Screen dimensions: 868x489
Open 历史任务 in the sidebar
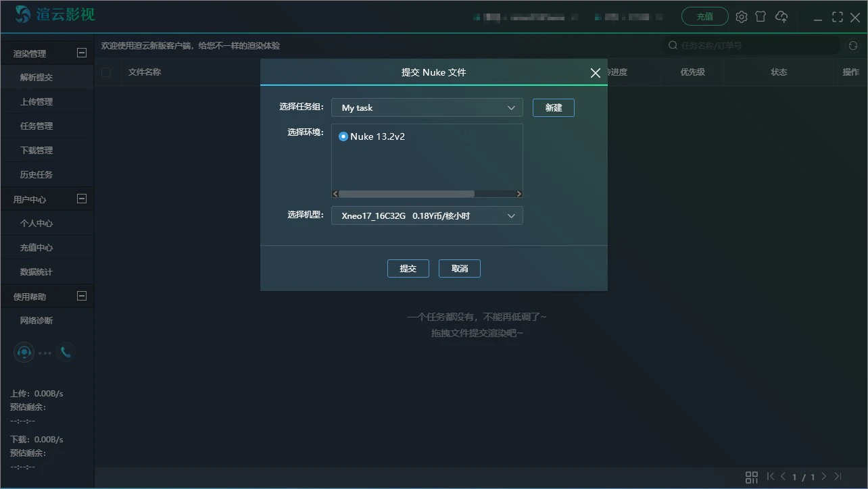point(37,175)
